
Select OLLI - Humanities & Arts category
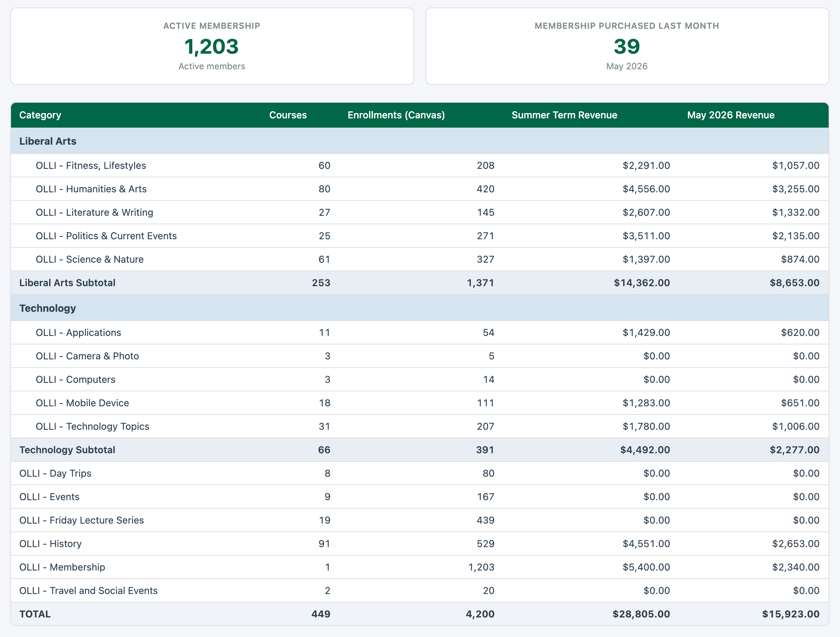pos(91,189)
